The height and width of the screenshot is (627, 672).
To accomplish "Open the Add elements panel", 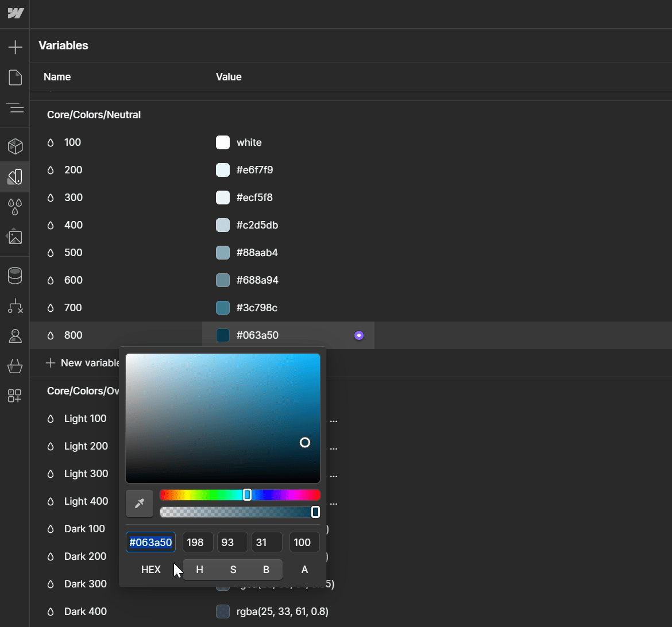I will click(x=14, y=47).
